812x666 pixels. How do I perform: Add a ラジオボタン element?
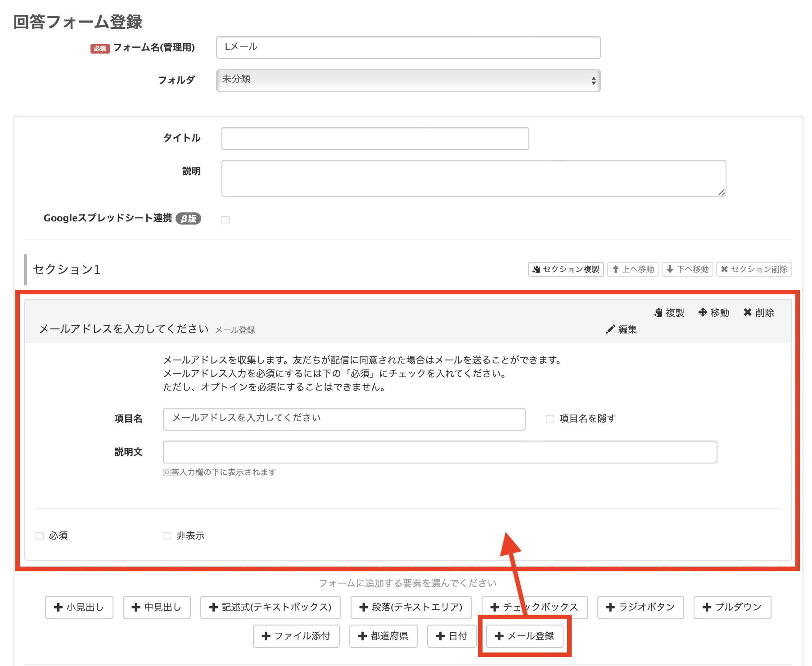pos(640,607)
